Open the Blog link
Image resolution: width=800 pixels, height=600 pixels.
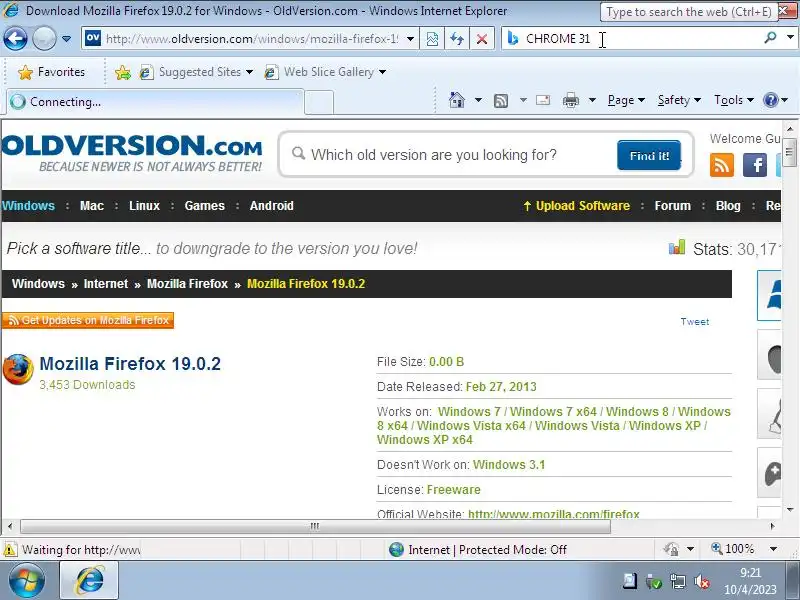728,206
